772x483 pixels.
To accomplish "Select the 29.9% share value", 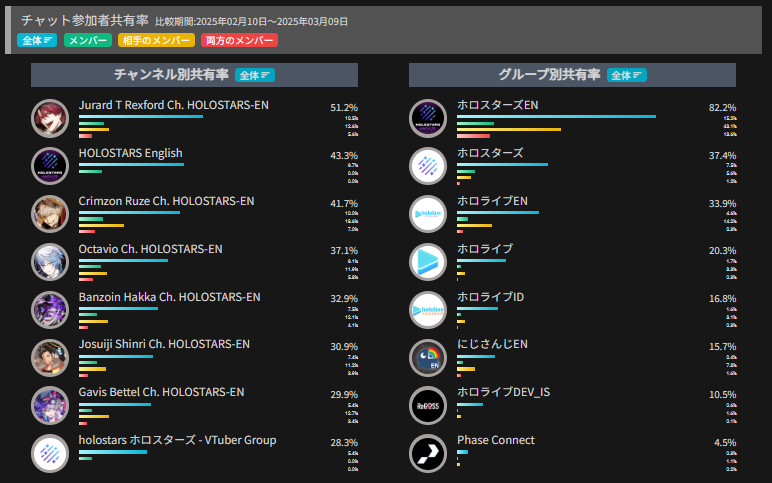I will coord(344,395).
